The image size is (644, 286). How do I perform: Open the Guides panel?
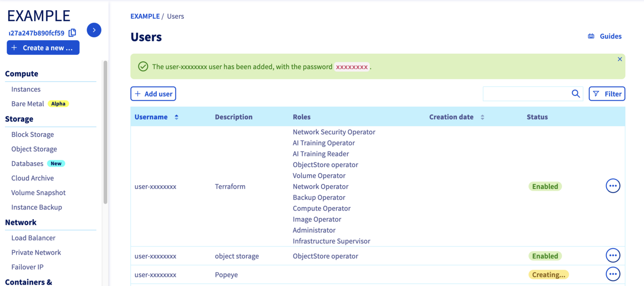tap(605, 36)
